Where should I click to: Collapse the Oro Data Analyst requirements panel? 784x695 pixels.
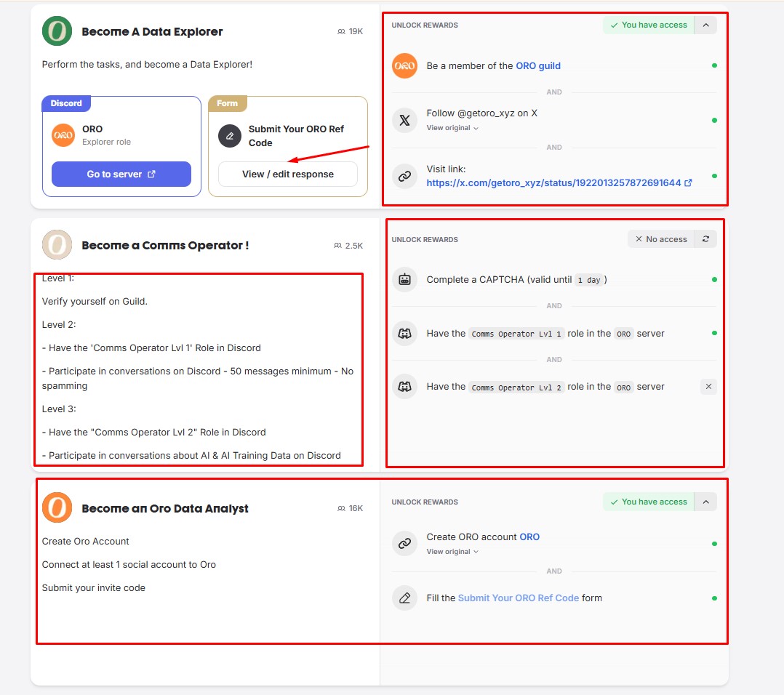pos(705,502)
